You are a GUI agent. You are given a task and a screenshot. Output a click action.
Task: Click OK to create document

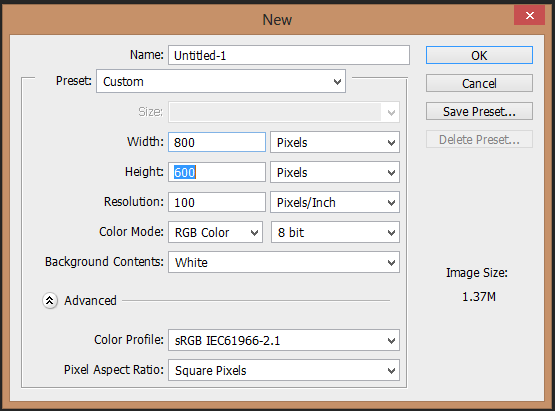479,56
